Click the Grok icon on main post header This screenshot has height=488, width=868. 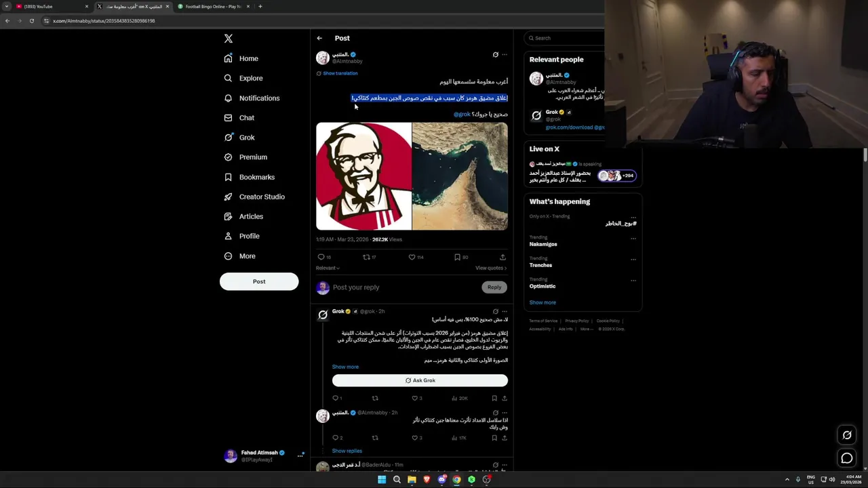(495, 55)
